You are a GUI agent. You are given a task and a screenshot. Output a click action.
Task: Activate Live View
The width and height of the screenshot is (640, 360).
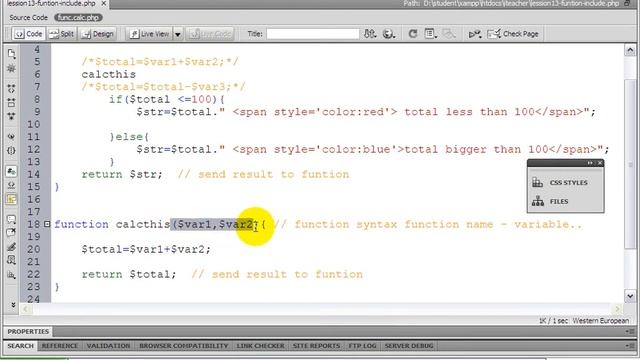tap(150, 34)
